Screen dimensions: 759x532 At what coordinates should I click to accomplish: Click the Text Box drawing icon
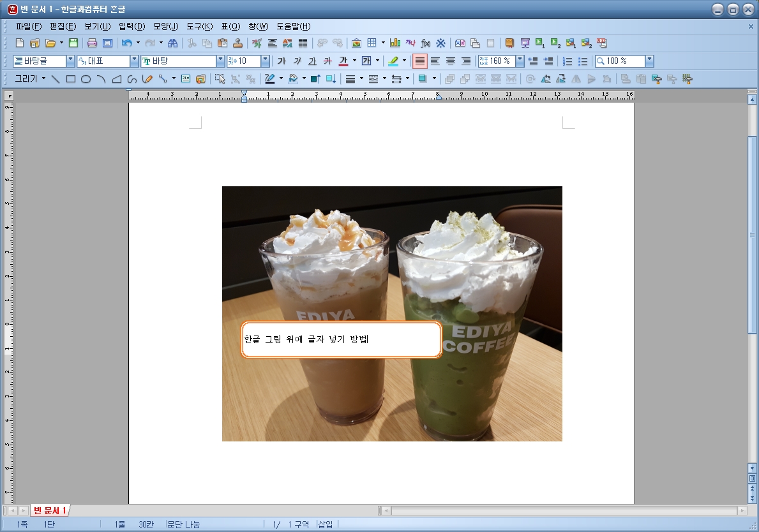click(x=185, y=79)
